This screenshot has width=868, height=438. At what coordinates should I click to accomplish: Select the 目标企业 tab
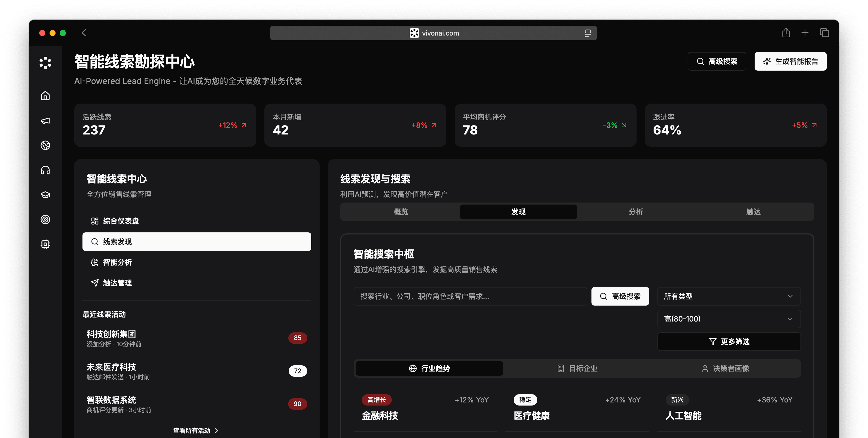pyautogui.click(x=577, y=368)
